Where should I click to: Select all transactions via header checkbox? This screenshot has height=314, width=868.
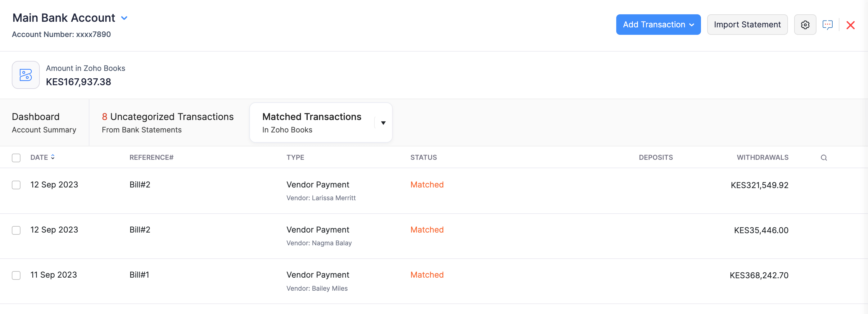click(16, 158)
